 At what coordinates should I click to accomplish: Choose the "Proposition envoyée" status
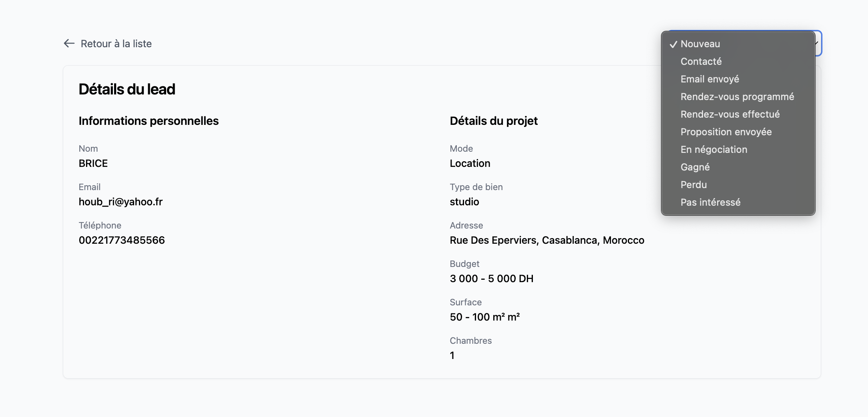click(x=726, y=132)
